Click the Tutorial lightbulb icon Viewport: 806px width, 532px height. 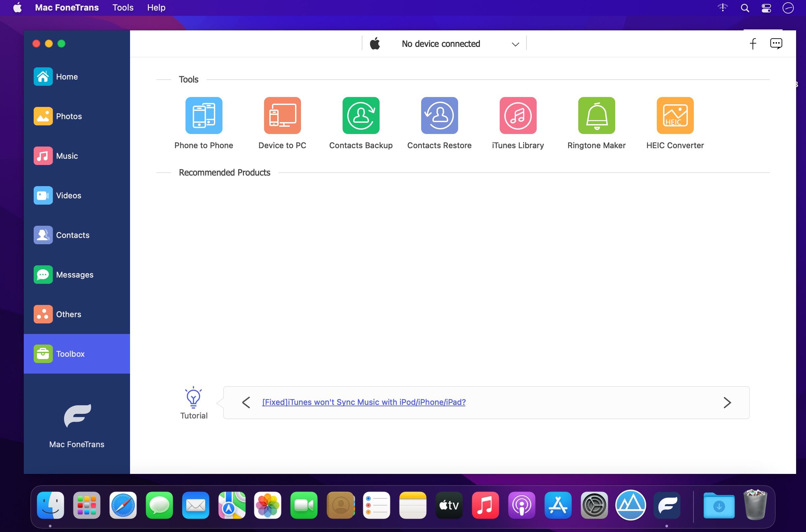tap(193, 397)
